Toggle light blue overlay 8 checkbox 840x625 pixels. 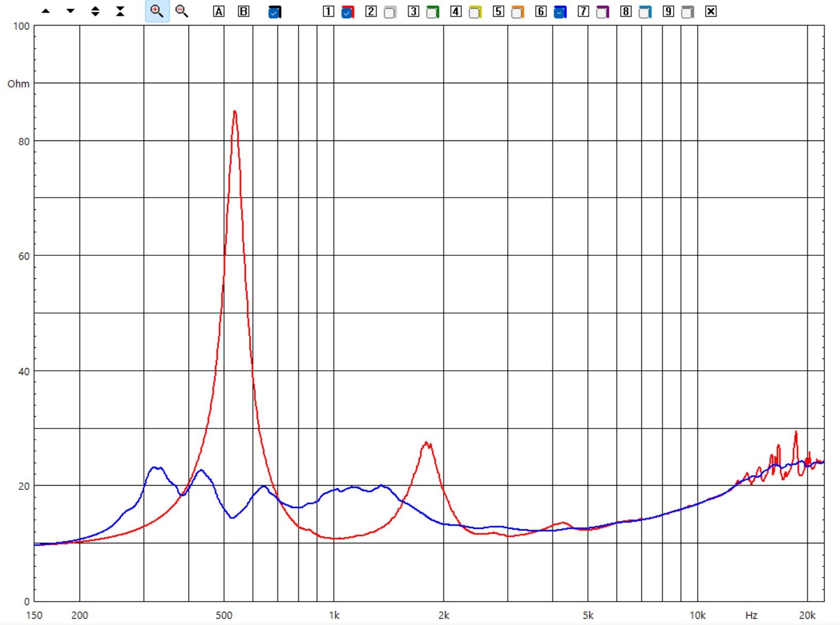[x=645, y=12]
